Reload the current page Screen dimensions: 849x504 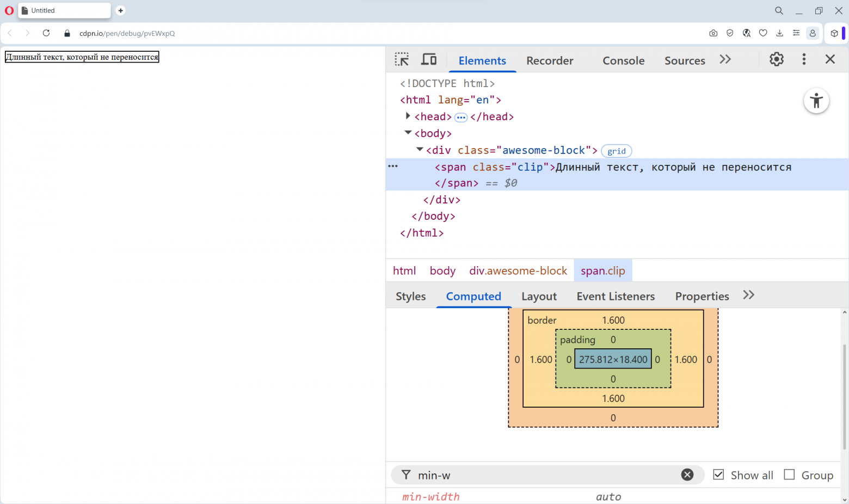click(46, 33)
